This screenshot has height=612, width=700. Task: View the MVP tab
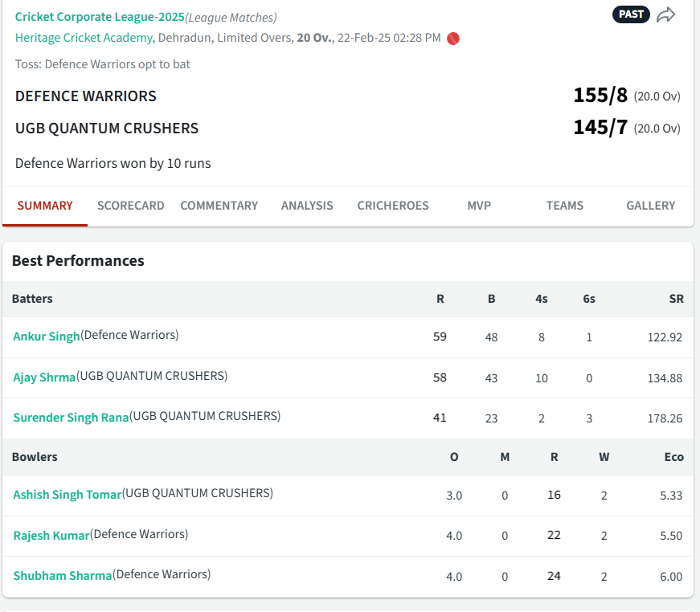click(x=479, y=206)
